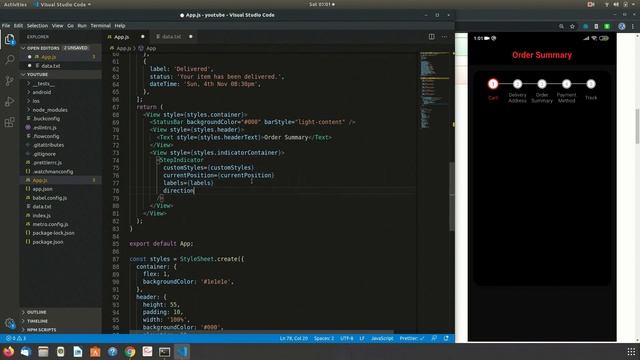Viewport: 640px width, 360px height.
Task: Click the unsaved dot on App.js tab
Action: [x=142, y=37]
